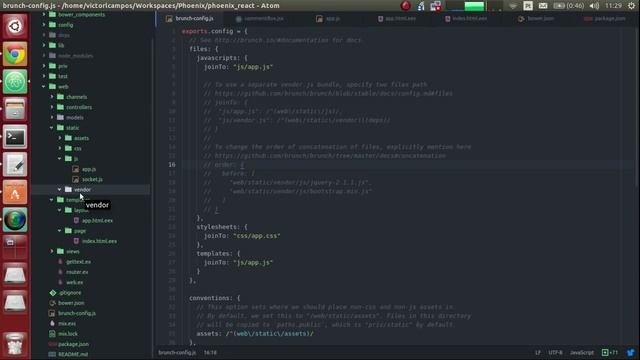Open web.ex in the tree
Image resolution: width=640 pixels, height=360 pixels.
point(75,282)
